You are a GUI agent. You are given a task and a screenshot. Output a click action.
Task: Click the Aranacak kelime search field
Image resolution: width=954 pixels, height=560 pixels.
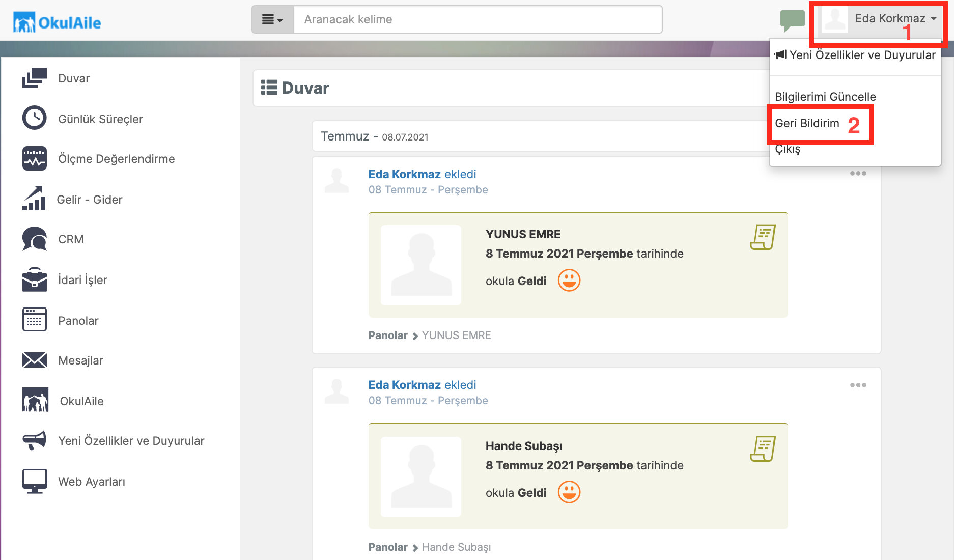point(478,19)
